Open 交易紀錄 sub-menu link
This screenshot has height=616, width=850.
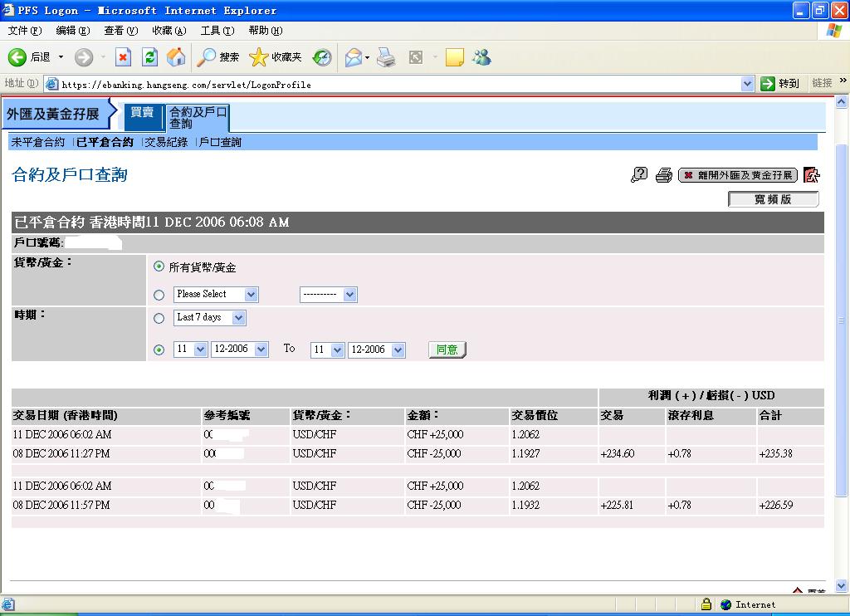(166, 142)
